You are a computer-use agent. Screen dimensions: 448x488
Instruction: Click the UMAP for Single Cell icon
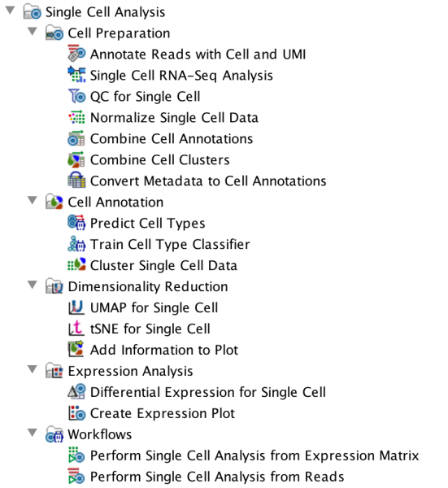click(76, 307)
